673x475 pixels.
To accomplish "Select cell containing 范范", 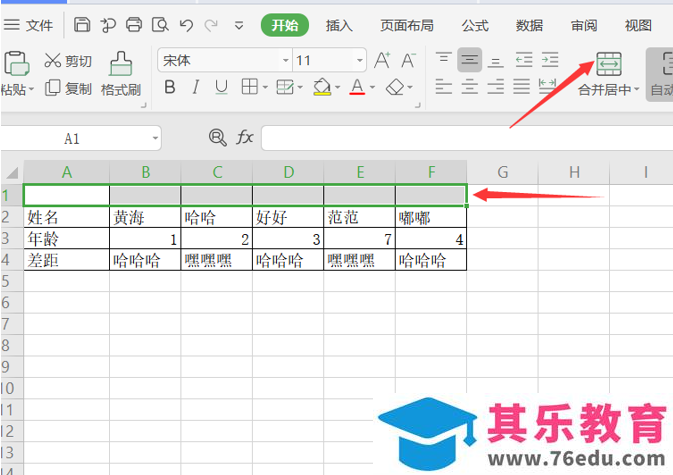I will [359, 218].
